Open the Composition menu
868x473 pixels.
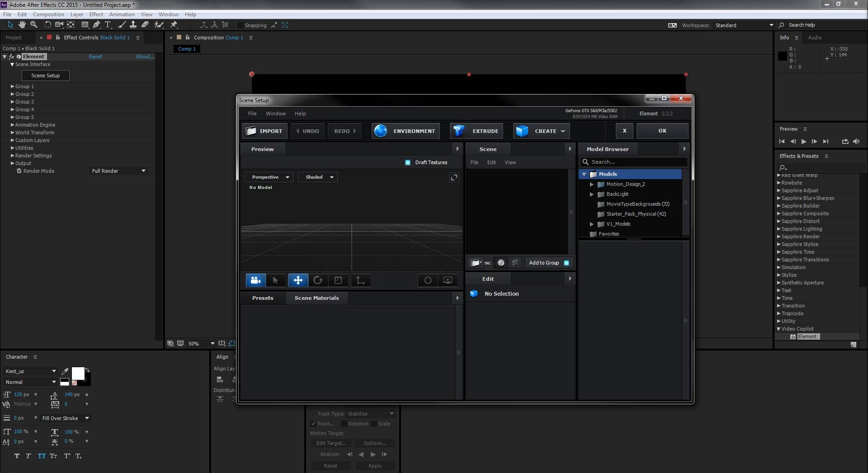(x=48, y=14)
